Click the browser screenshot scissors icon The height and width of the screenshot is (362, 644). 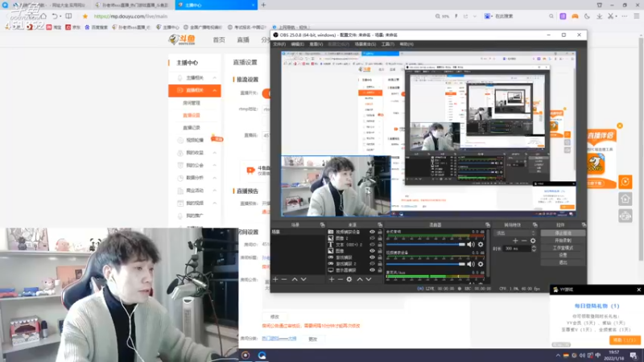(611, 16)
